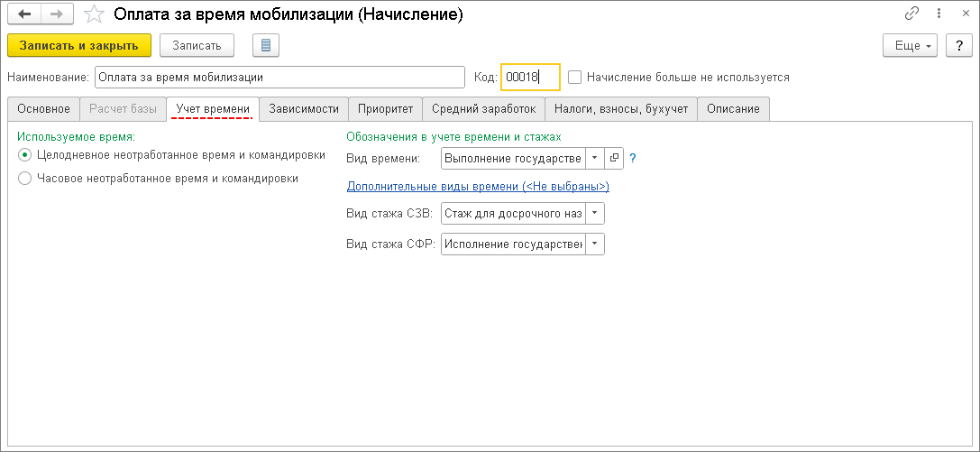
Task: Add form to favorites with star icon
Action: point(93,14)
